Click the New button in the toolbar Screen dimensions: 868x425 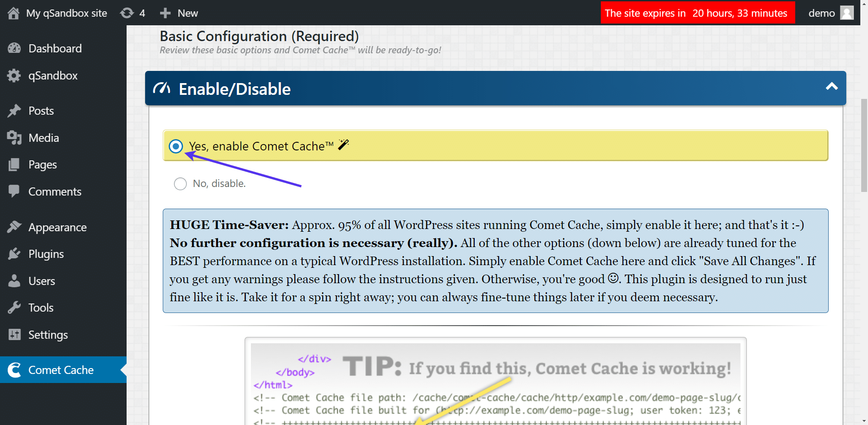pyautogui.click(x=179, y=13)
